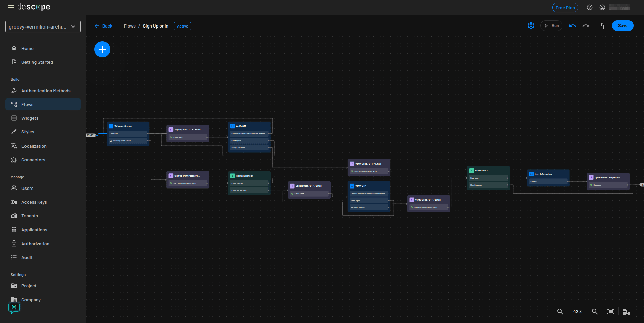644x323 pixels.
Task: Click the Back link above the canvas
Action: tap(103, 26)
